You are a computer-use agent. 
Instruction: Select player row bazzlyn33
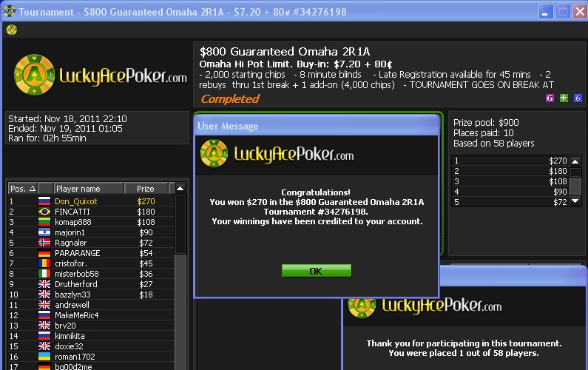[91, 295]
